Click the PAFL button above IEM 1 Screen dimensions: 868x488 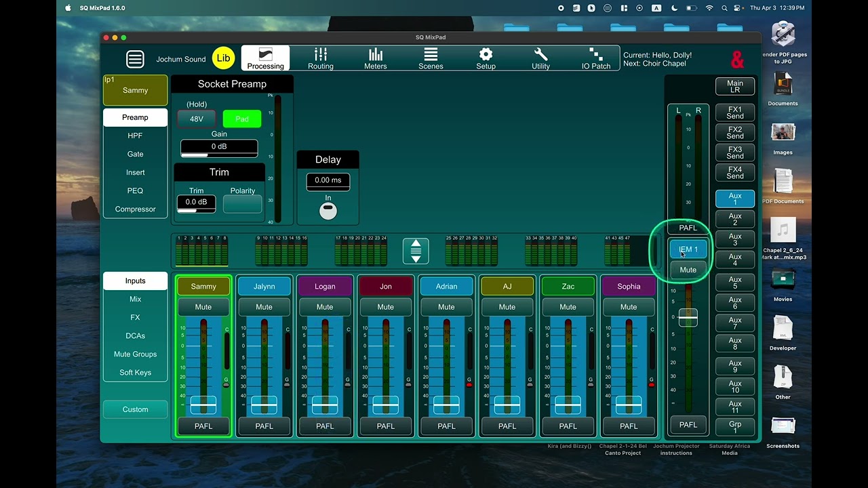pyautogui.click(x=688, y=228)
